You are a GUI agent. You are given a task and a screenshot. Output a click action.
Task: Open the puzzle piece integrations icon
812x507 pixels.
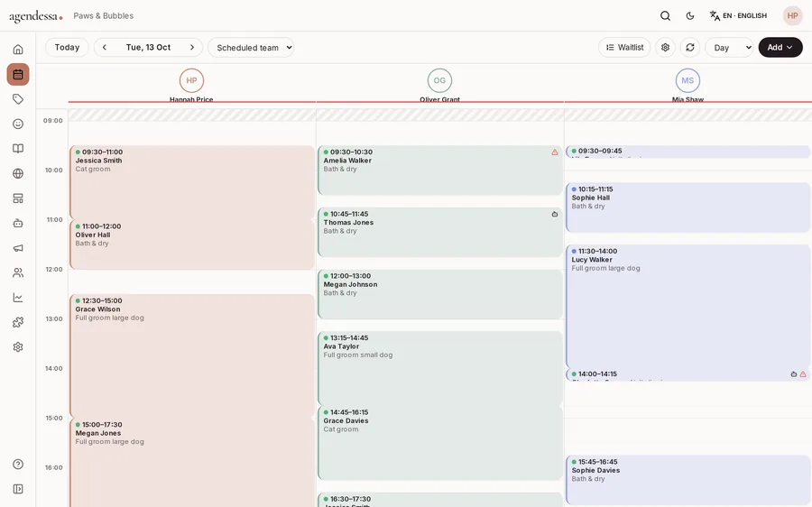click(18, 322)
